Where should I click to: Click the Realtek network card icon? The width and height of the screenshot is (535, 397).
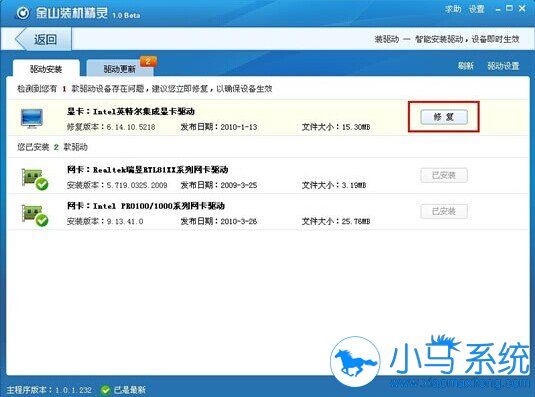point(34,178)
